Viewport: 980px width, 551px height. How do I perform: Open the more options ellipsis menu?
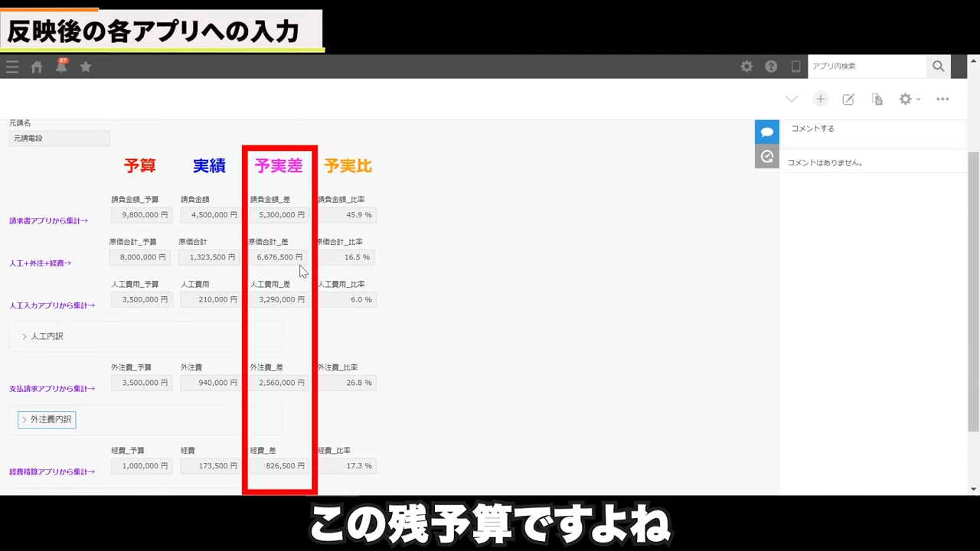[x=942, y=99]
